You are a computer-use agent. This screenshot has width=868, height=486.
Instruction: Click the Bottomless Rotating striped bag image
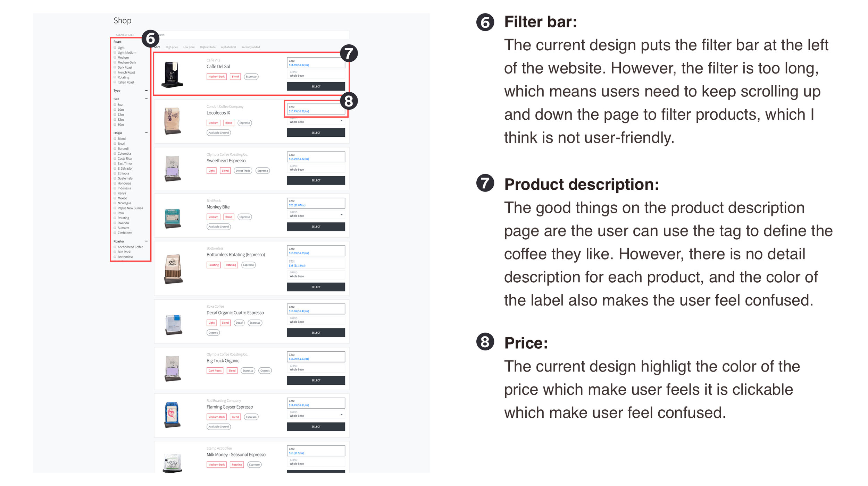pyautogui.click(x=173, y=269)
